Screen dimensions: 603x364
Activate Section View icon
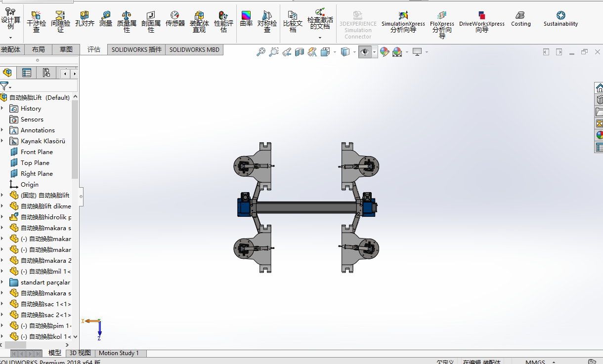point(300,52)
